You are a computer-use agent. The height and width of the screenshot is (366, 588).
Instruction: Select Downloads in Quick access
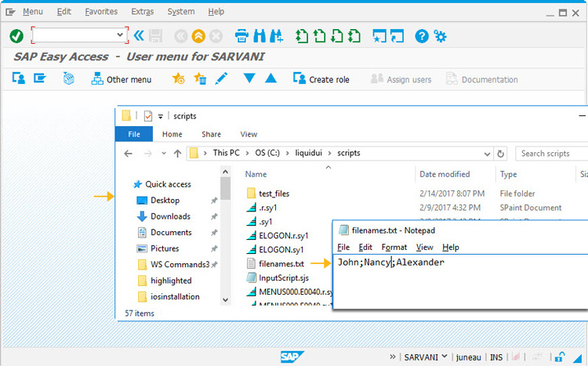(x=170, y=216)
